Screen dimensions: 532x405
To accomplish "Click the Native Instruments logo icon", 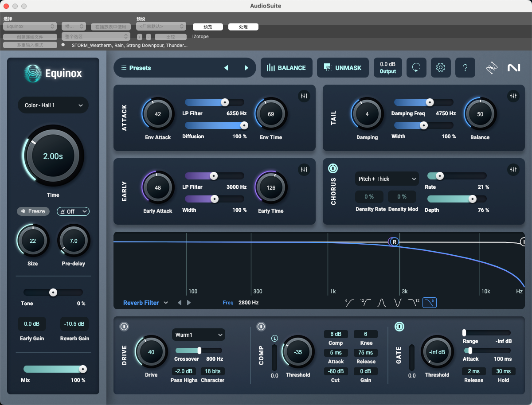I will pos(514,68).
